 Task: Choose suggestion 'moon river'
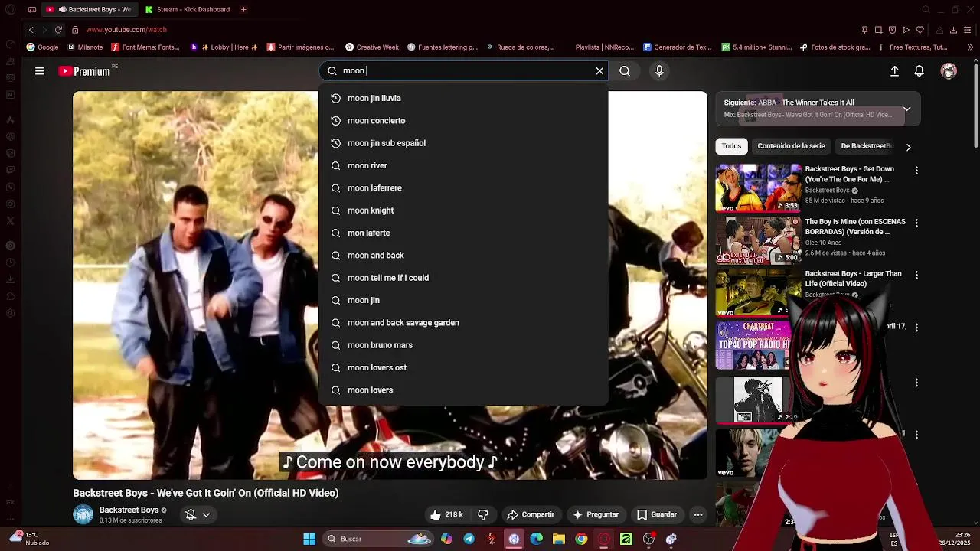pos(463,165)
